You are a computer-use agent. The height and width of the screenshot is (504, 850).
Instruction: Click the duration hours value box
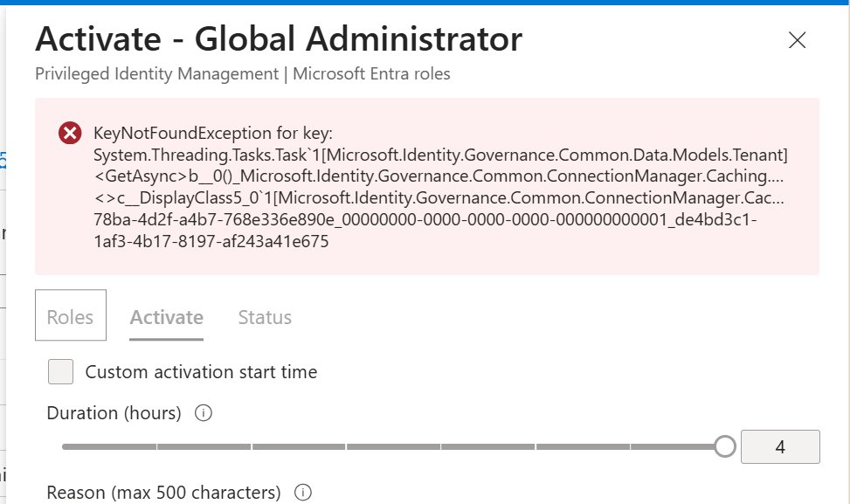click(x=780, y=447)
